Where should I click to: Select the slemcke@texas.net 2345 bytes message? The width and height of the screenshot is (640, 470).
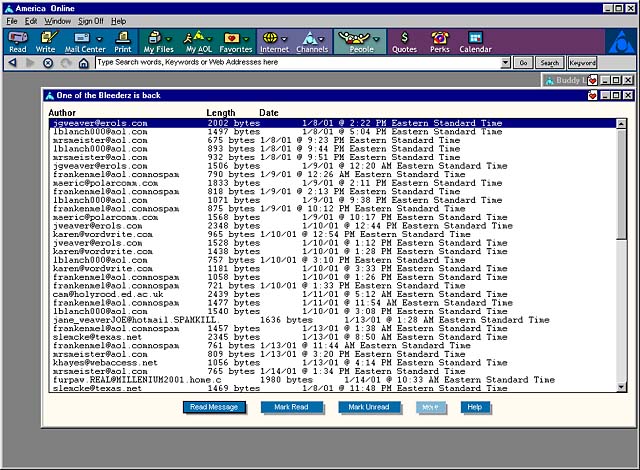tap(332, 337)
